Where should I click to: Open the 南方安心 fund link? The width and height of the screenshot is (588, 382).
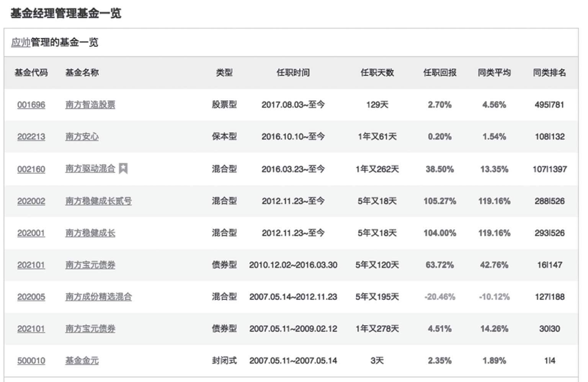tap(82, 137)
